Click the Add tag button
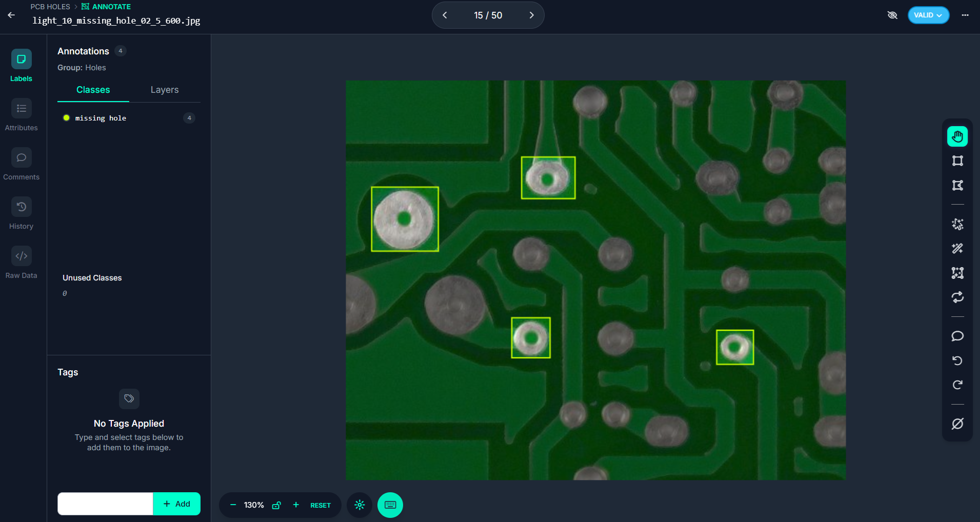The height and width of the screenshot is (522, 980). (177, 504)
